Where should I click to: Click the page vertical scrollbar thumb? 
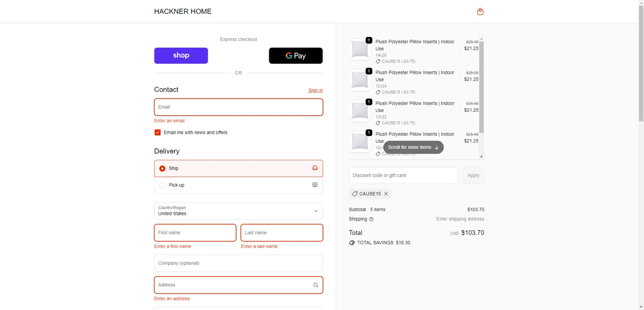(x=641, y=63)
